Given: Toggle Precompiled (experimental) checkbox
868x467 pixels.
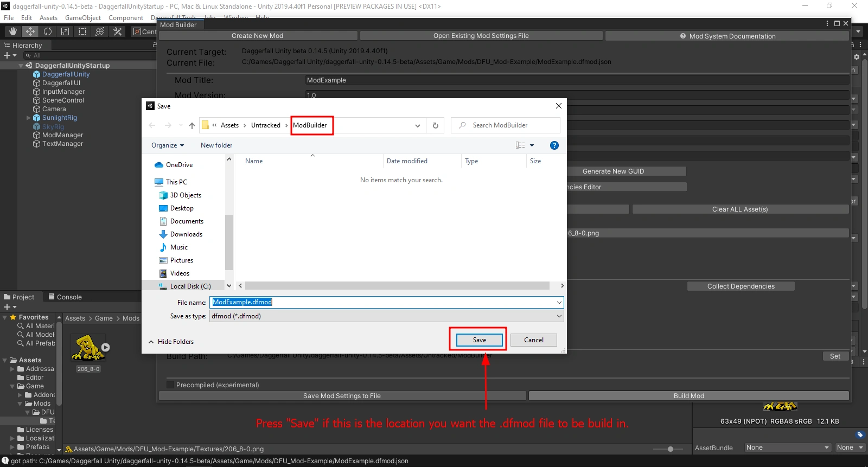Looking at the screenshot, I should pos(170,385).
